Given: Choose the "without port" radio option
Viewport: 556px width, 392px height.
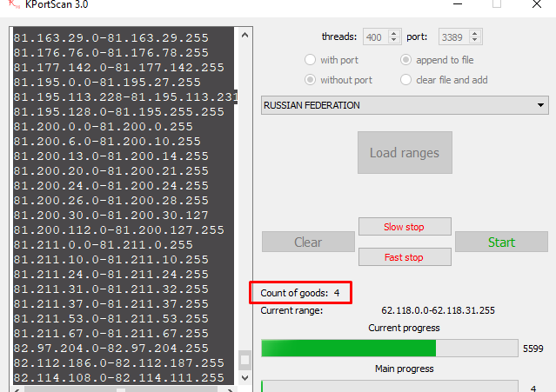Looking at the screenshot, I should point(310,80).
